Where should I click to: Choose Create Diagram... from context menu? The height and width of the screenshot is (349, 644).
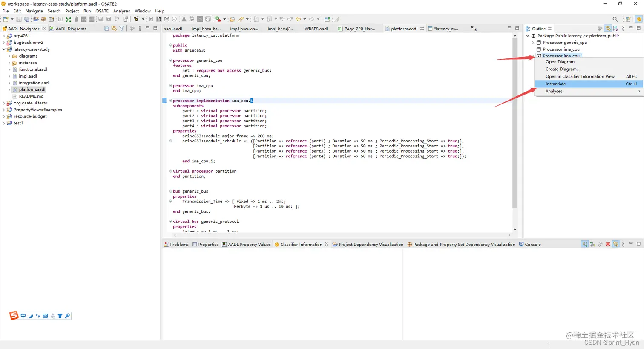[589, 69]
